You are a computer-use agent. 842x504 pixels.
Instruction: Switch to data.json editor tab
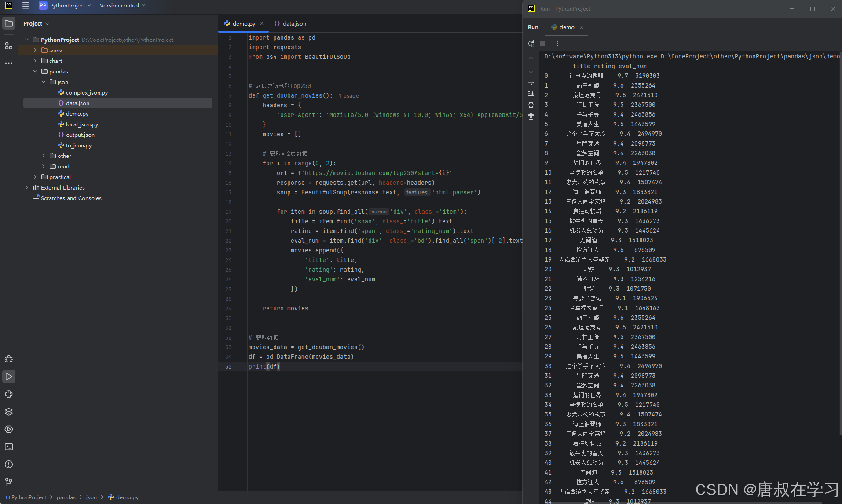(290, 24)
